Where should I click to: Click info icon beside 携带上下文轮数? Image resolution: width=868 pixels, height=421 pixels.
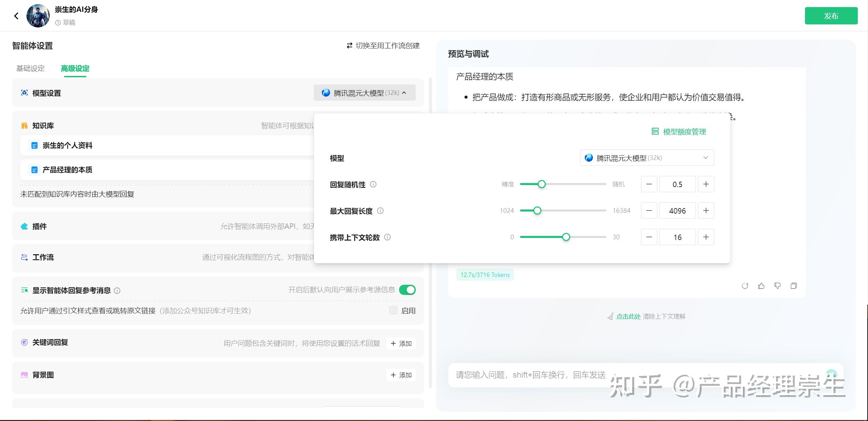click(x=387, y=237)
